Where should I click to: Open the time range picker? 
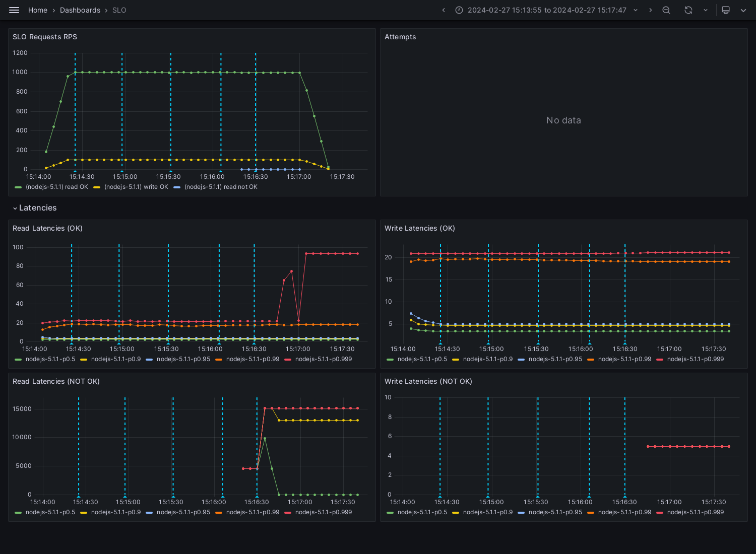[x=547, y=10]
